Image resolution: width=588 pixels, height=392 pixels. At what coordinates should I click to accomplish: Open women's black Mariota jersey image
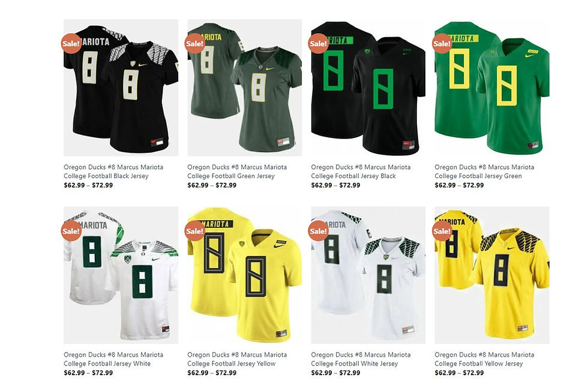[121, 88]
